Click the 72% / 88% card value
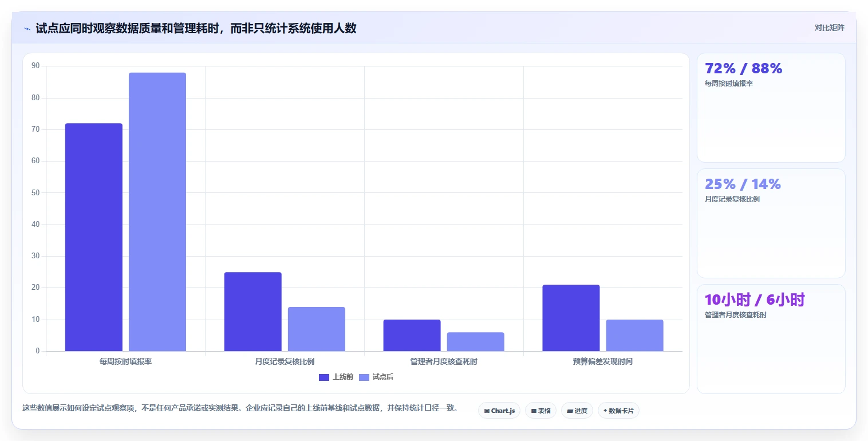The height and width of the screenshot is (441, 868). click(744, 68)
